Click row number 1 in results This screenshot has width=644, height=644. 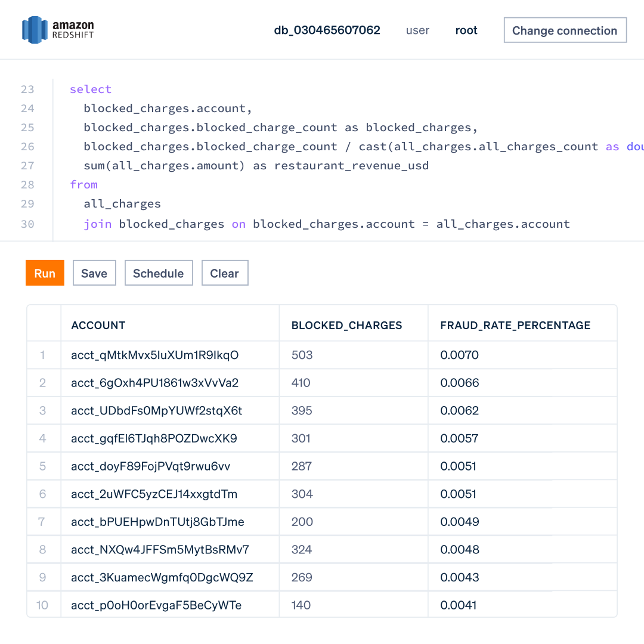click(42, 355)
